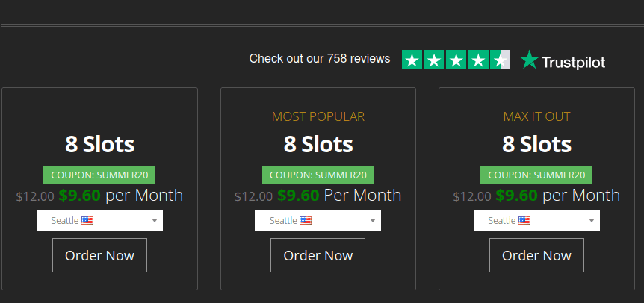Click the SUMMER20 coupon badge in the leftmost plan
Screen dimensions: 644x303
[99, 175]
